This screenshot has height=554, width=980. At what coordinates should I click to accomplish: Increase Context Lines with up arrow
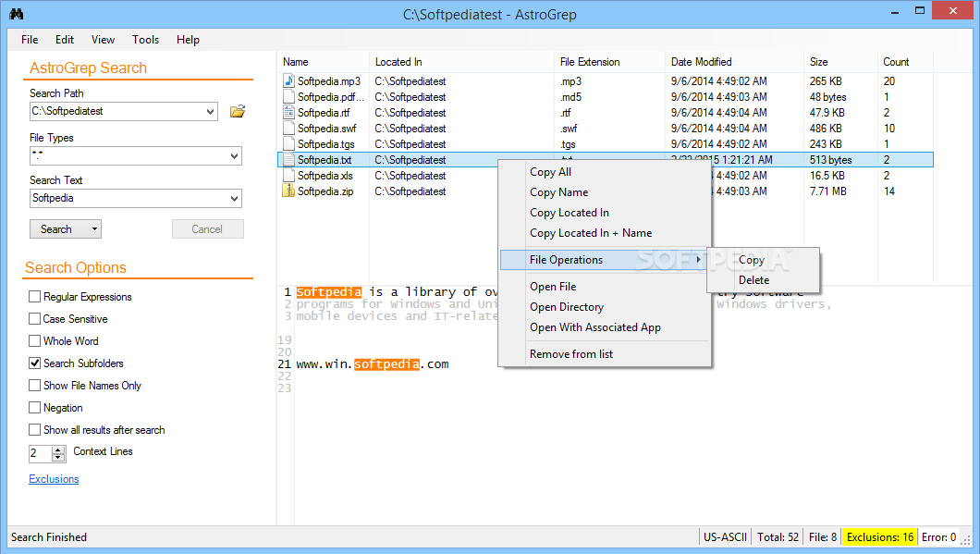pyautogui.click(x=58, y=450)
